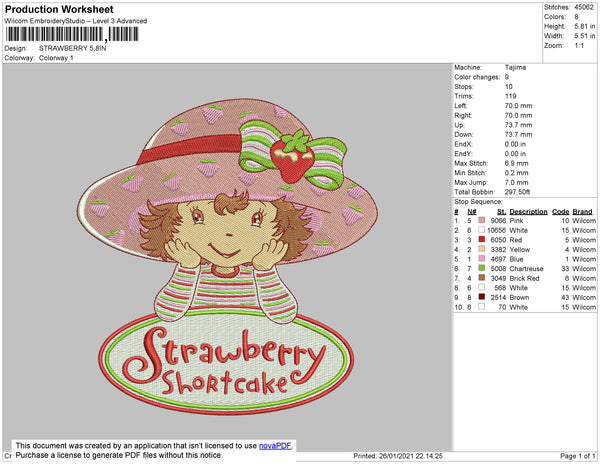Click the Max Stitch value '6.9 mm'

516,163
